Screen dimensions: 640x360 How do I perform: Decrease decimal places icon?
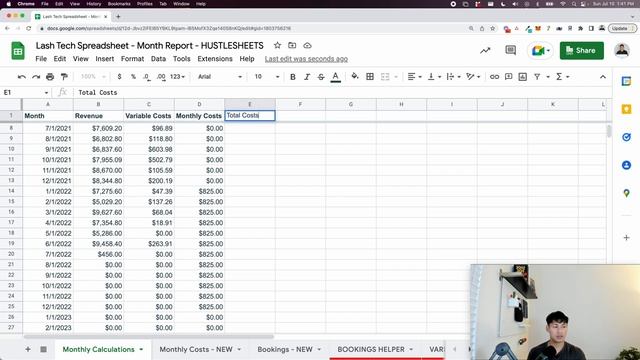click(147, 77)
